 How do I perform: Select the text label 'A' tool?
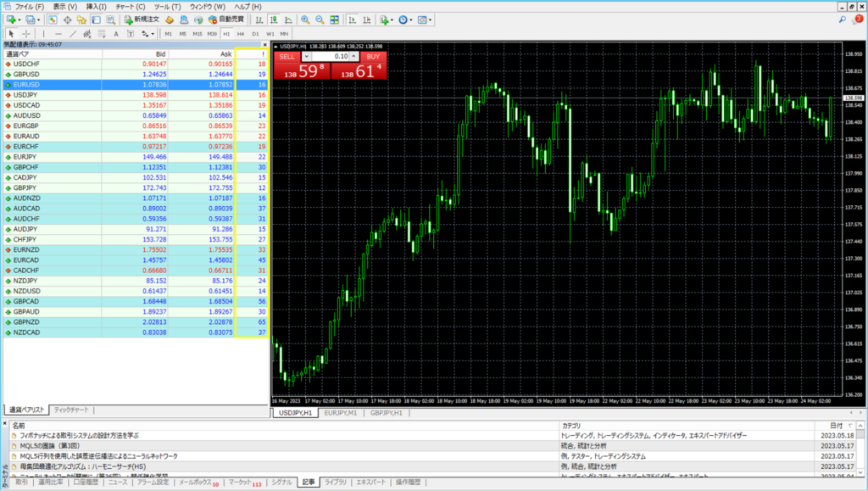click(x=115, y=34)
